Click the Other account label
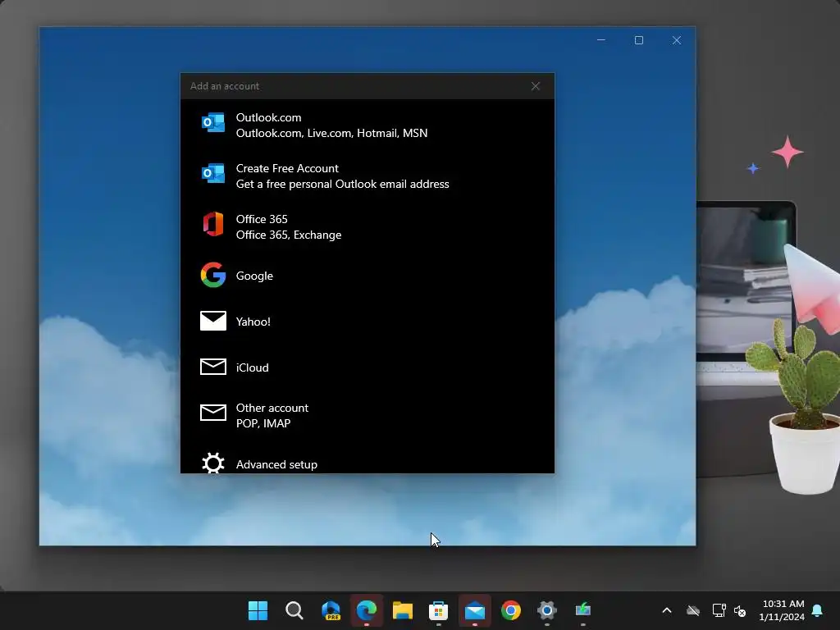This screenshot has height=630, width=840. (272, 408)
